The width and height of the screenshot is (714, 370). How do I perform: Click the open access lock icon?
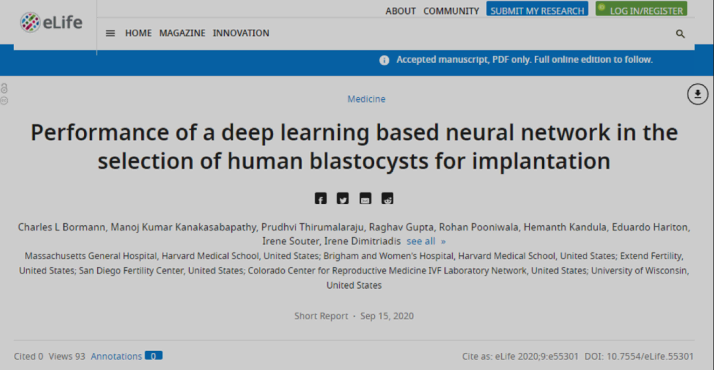[4, 88]
